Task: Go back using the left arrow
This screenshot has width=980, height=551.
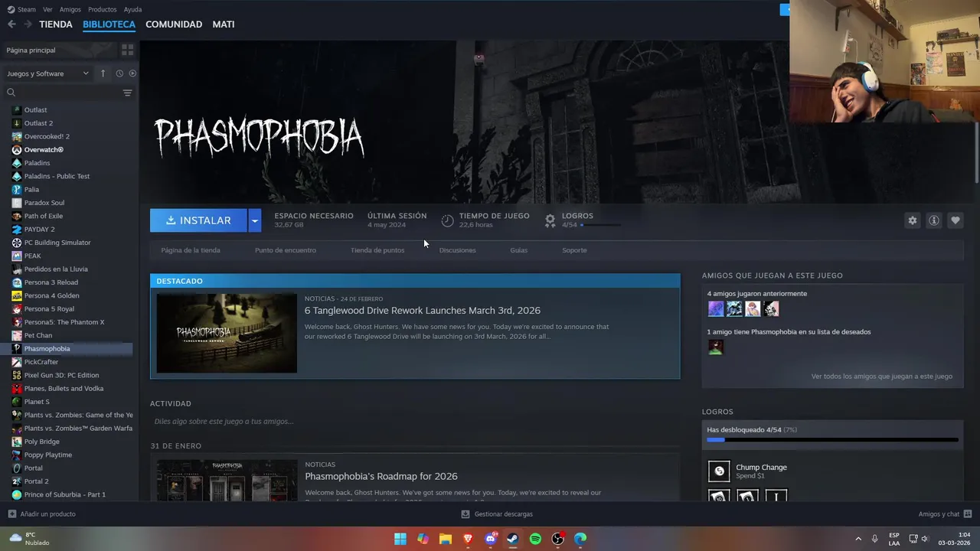Action: click(x=11, y=24)
